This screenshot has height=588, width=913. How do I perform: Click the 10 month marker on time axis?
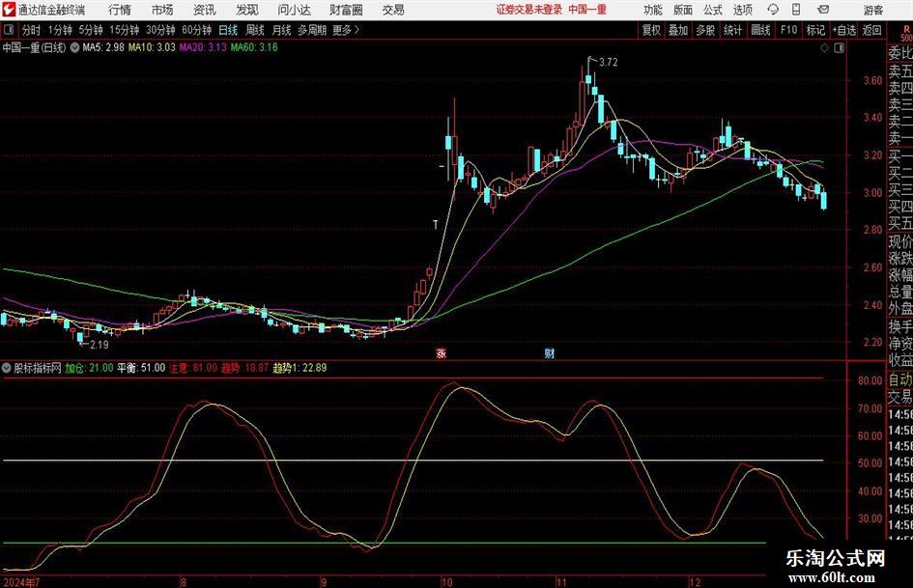446,582
